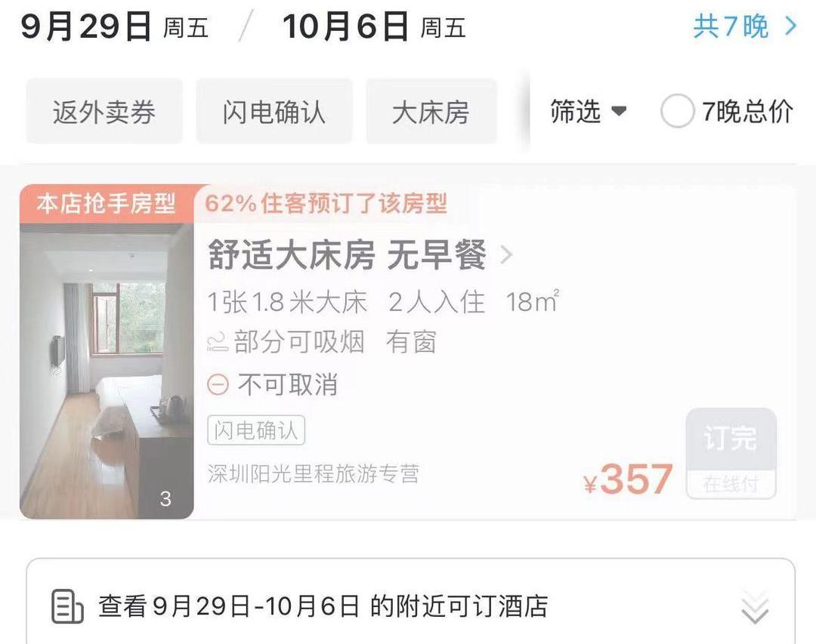Viewport: 816px width, 644px height.
Task: Select the 返外卖券 filter chip
Action: [x=104, y=111]
